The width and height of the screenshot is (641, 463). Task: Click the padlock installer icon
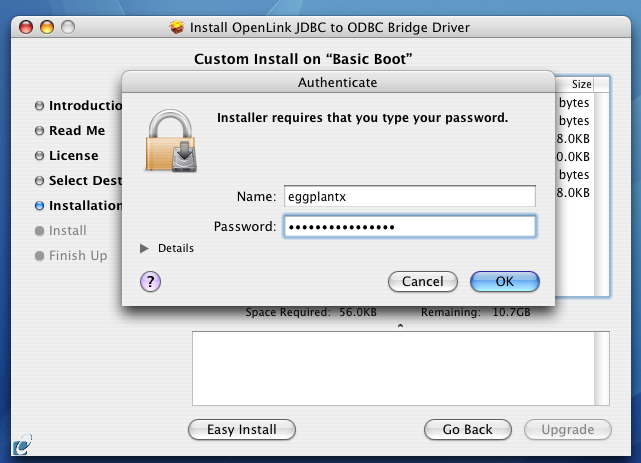click(171, 141)
